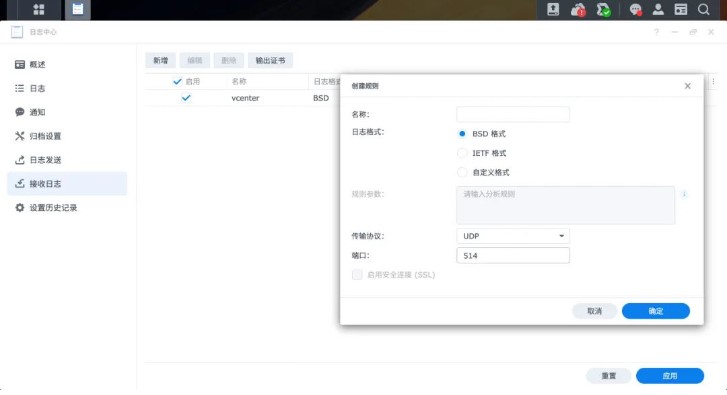Open the column options three-dot icon
Image resolution: width=727 pixels, height=395 pixels.
click(x=713, y=82)
